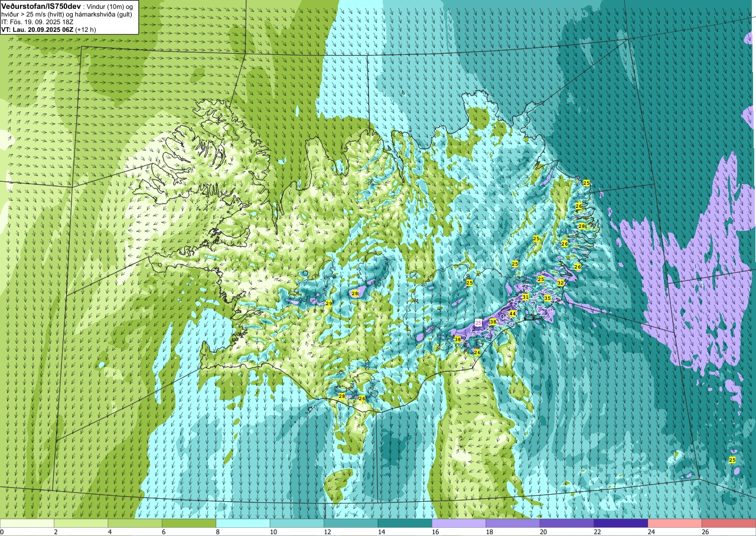Click the title text Veðurstofan/IS750dev

tap(41, 5)
